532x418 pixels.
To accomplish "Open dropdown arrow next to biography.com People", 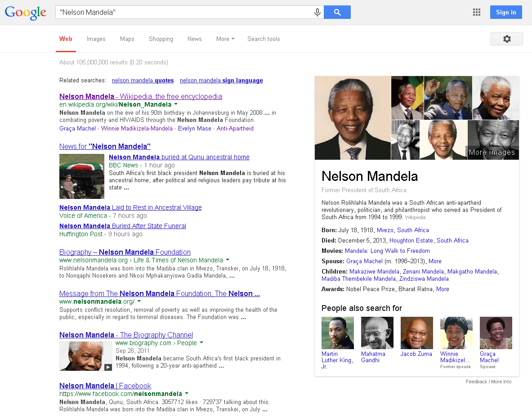I will click(201, 343).
